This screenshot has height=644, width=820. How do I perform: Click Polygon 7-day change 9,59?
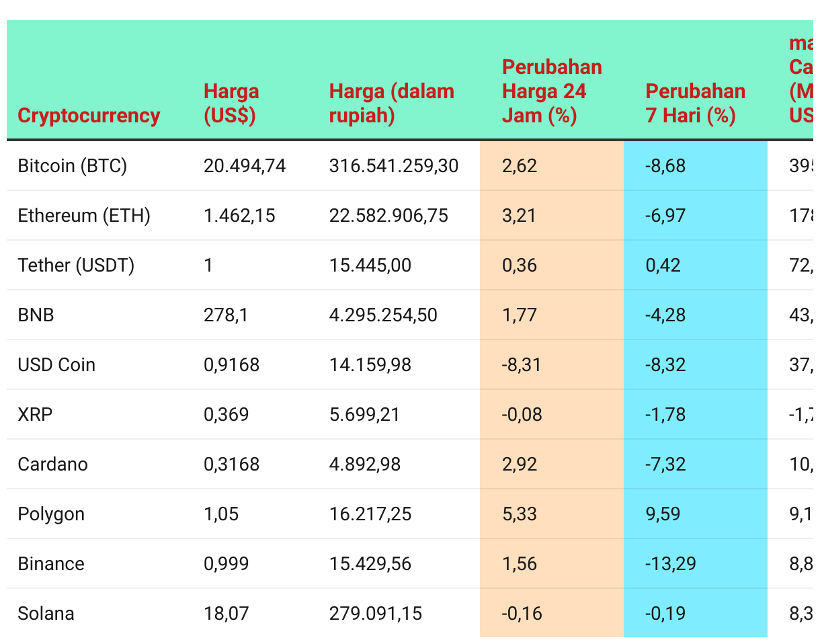(x=663, y=514)
